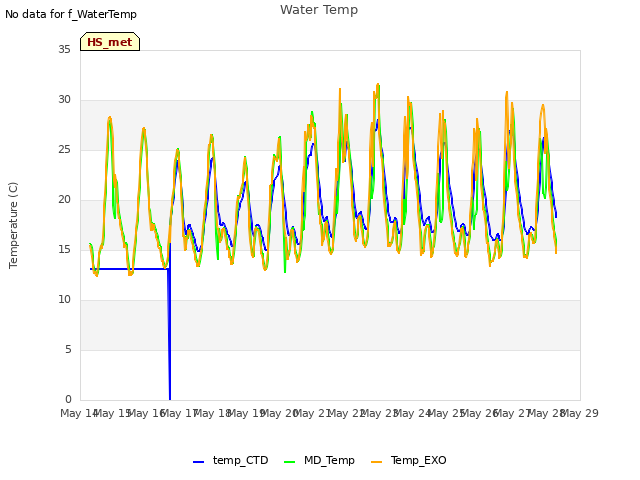Click the 20 y-axis tick label
The width and height of the screenshot is (640, 480).
tap(64, 200)
